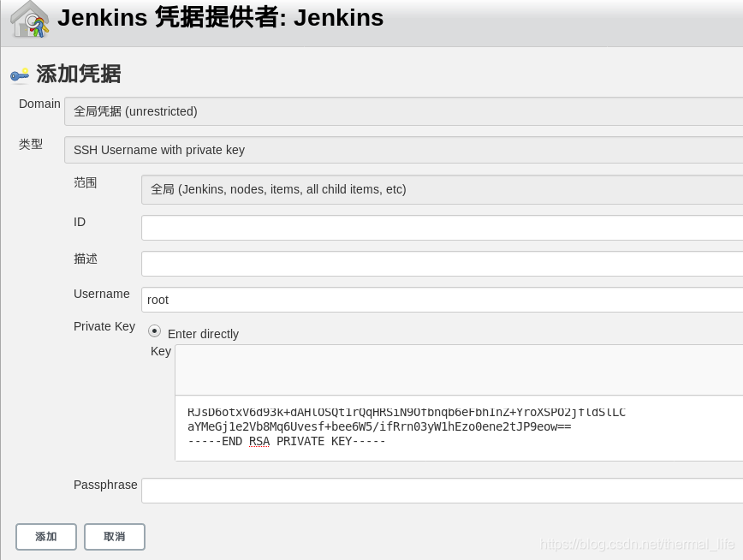Screen dimensions: 743x560
Task: Click the 取消 cancel button
Action: [x=115, y=537]
